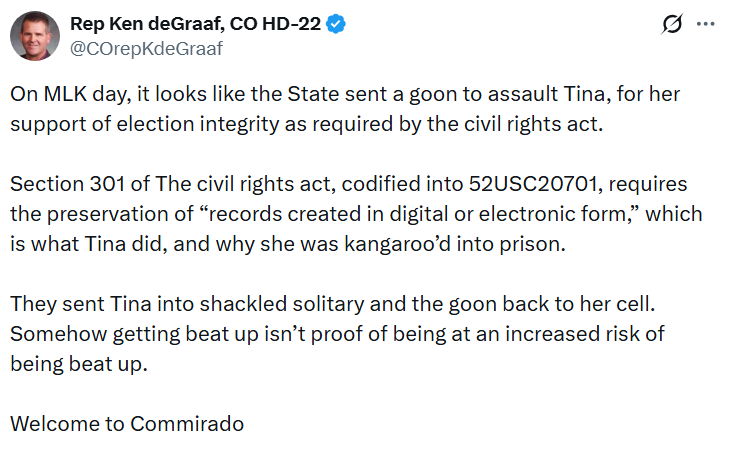The height and width of the screenshot is (455, 731).
Task: Click the "52USC20701" code reference
Action: coord(527,187)
